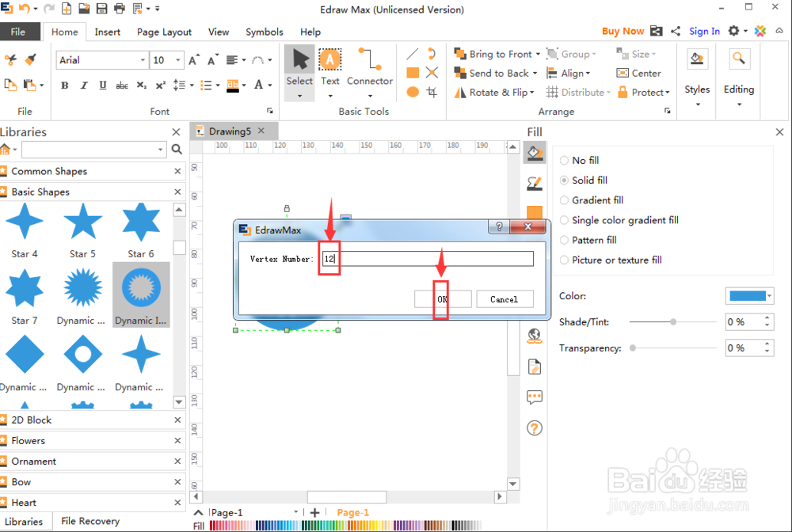Click the print icon in the quick access bar
Image resolution: width=792 pixels, height=532 pixels.
[120, 9]
